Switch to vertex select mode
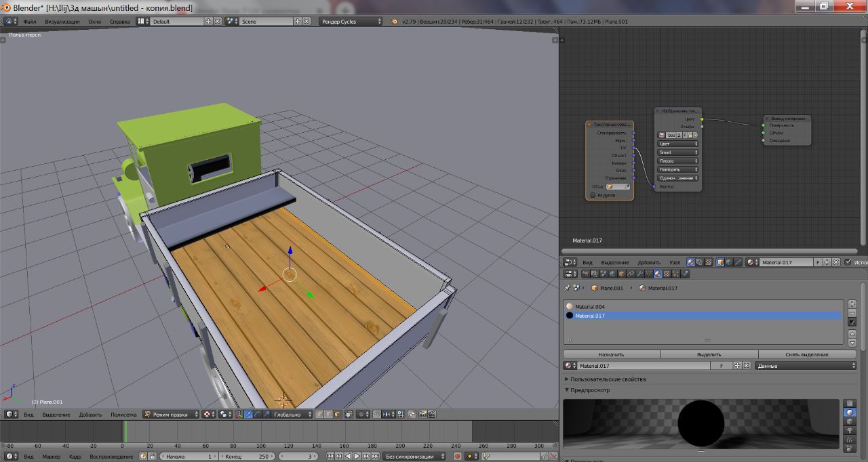This screenshot has height=462, width=868. [x=319, y=415]
